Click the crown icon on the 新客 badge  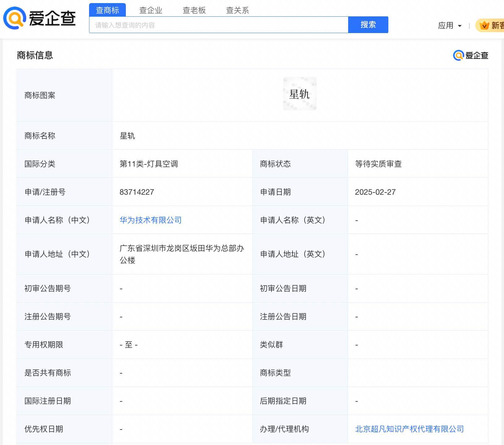[x=484, y=25]
